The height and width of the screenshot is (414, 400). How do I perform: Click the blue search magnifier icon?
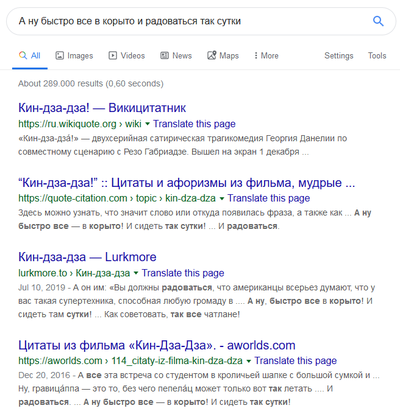tap(378, 21)
